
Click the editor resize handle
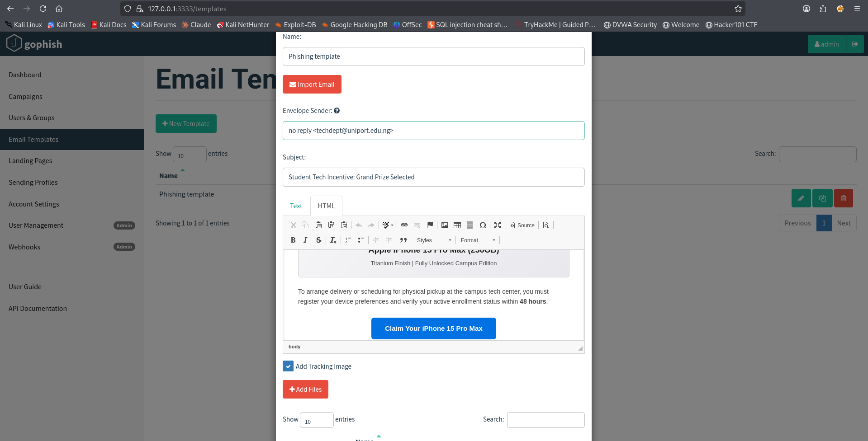(x=580, y=348)
